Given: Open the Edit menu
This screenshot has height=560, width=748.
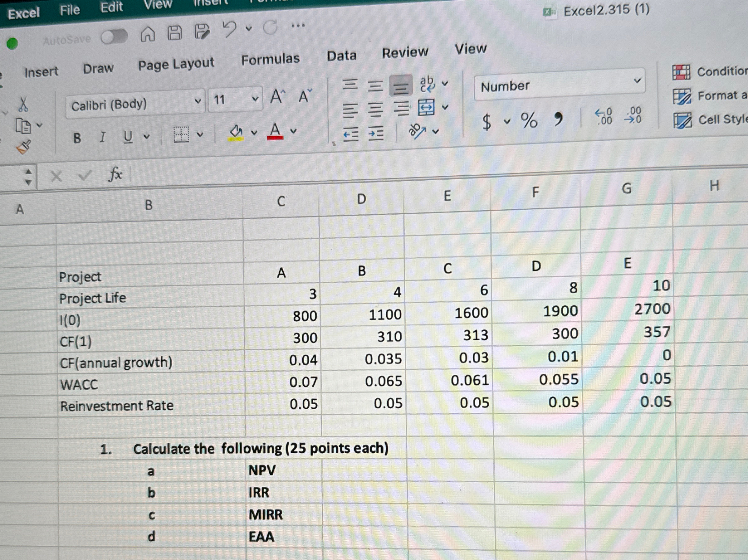Looking at the screenshot, I should tap(112, 7).
